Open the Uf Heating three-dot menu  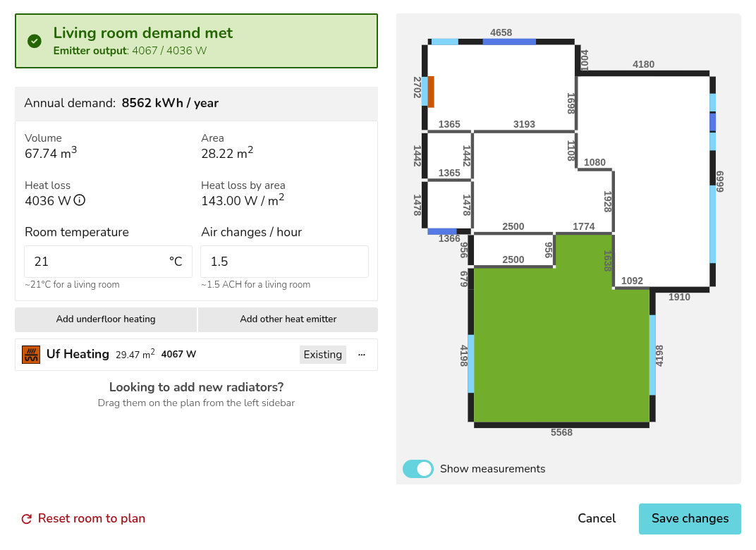pyautogui.click(x=362, y=355)
